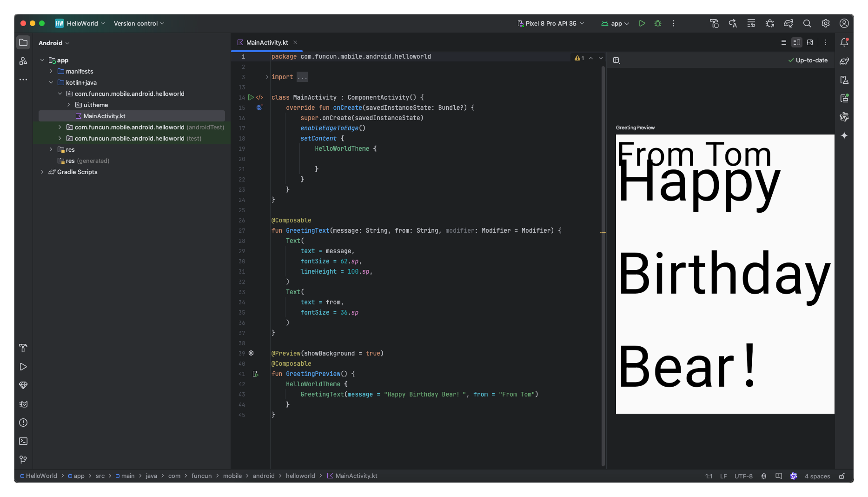This screenshot has width=868, height=497.
Task: Click Run Preview gutter icon at GreetingPreview
Action: click(x=255, y=374)
